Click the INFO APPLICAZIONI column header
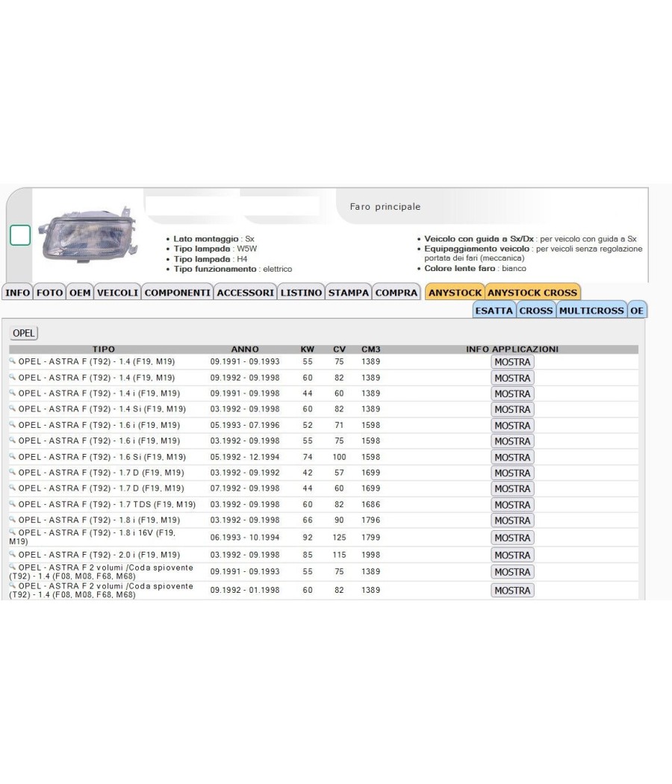 pyautogui.click(x=512, y=349)
